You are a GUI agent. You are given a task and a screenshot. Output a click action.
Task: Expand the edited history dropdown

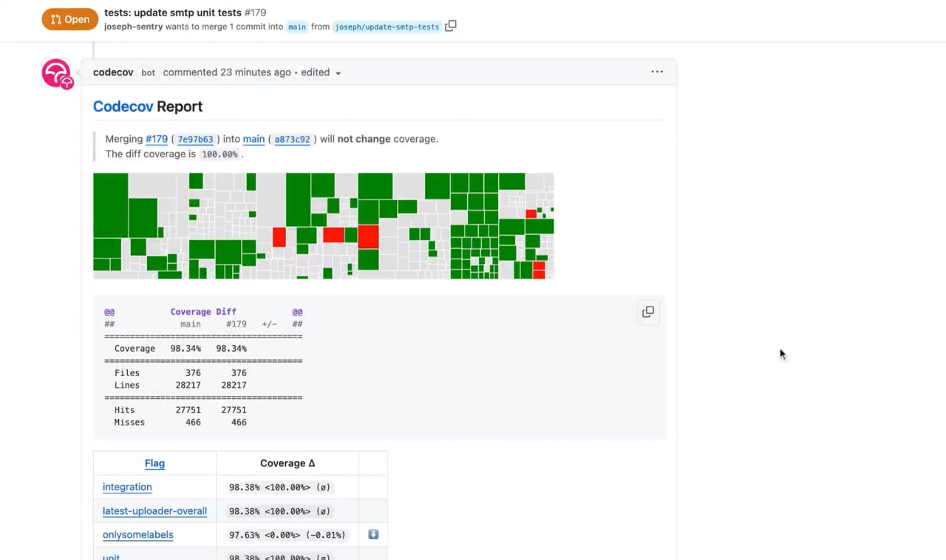pyautogui.click(x=321, y=72)
